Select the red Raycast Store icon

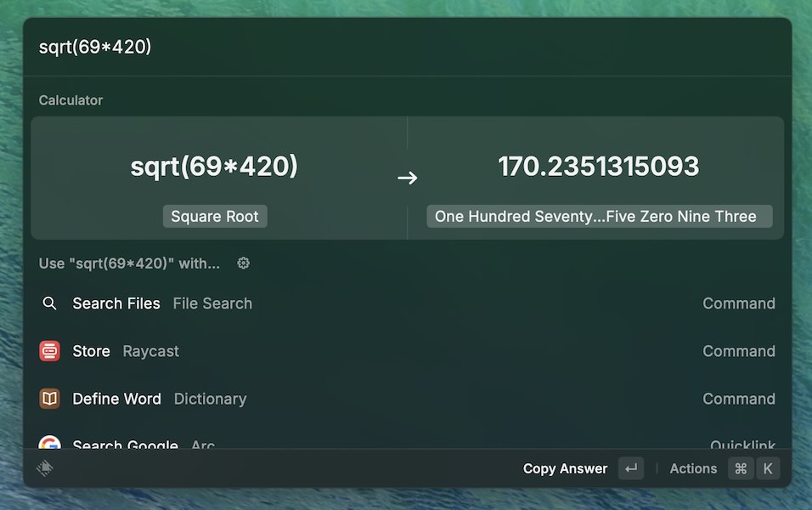point(49,351)
